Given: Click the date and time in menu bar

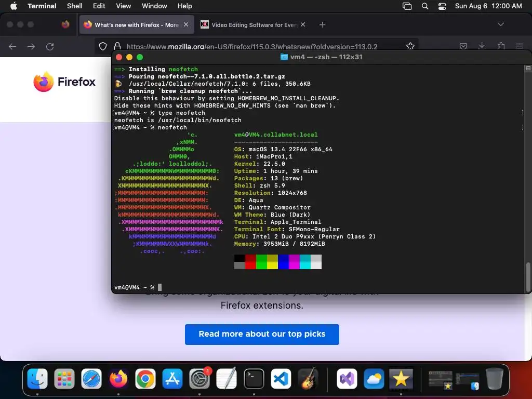Looking at the screenshot, I should 488,6.
